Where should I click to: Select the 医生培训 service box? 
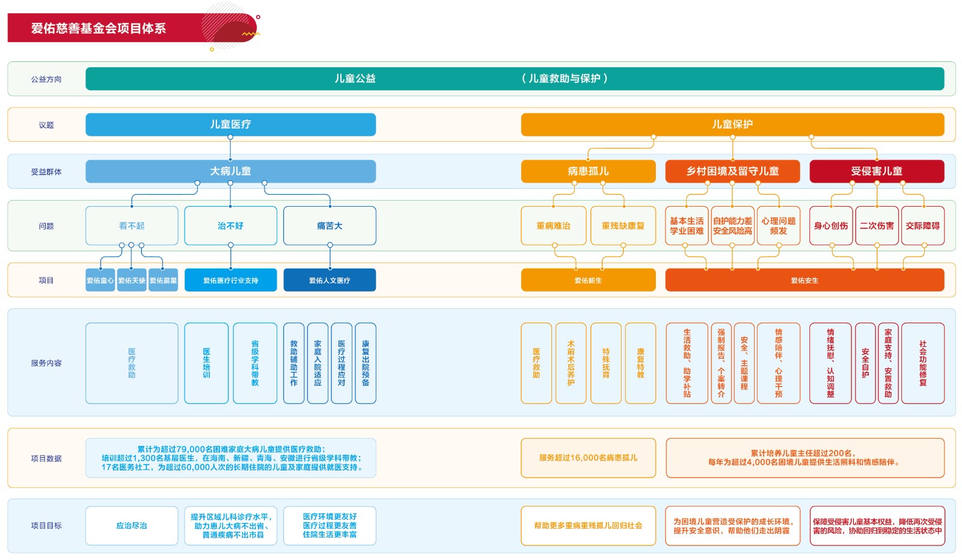[206, 363]
